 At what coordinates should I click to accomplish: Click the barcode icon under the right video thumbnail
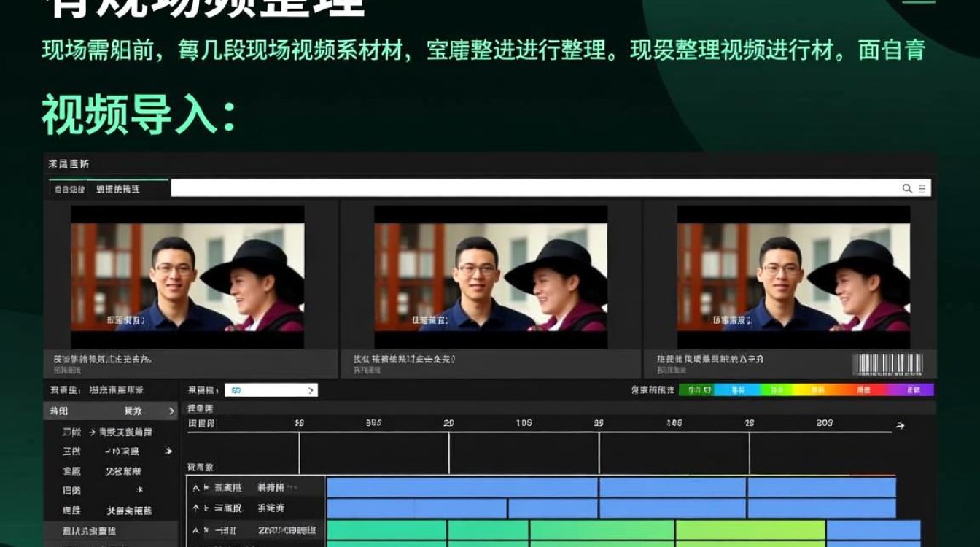888,364
